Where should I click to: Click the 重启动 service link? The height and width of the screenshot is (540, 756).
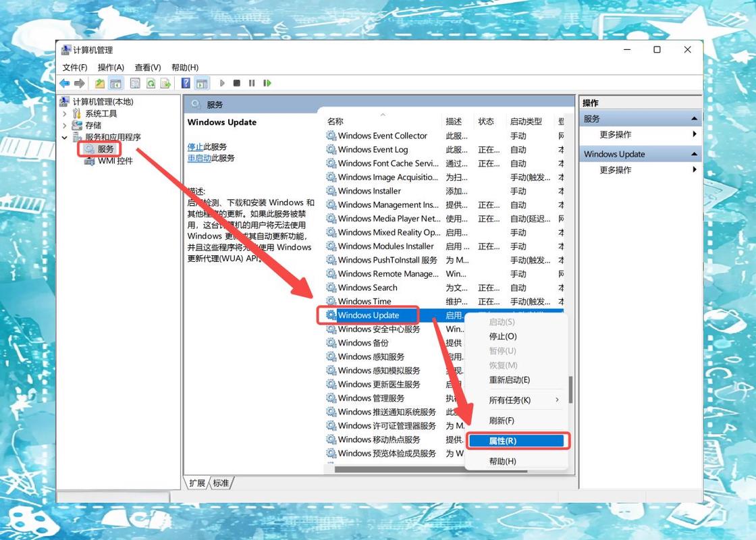[199, 158]
